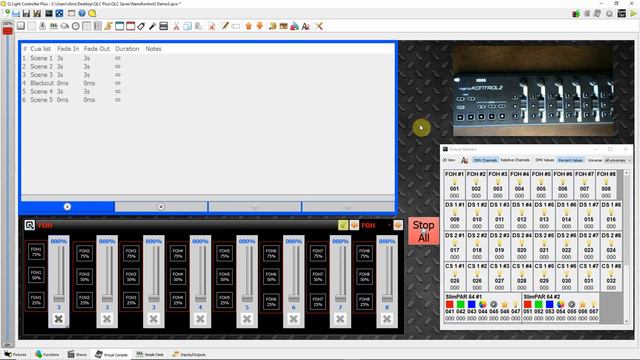The image size is (640, 360).
Task: Click the Save As icon
Action: pos(37,13)
